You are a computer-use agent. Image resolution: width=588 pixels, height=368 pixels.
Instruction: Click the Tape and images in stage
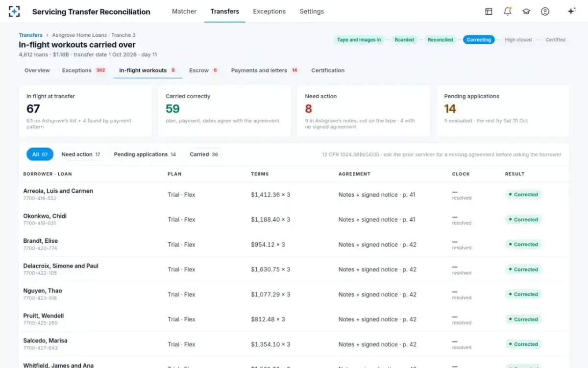359,40
